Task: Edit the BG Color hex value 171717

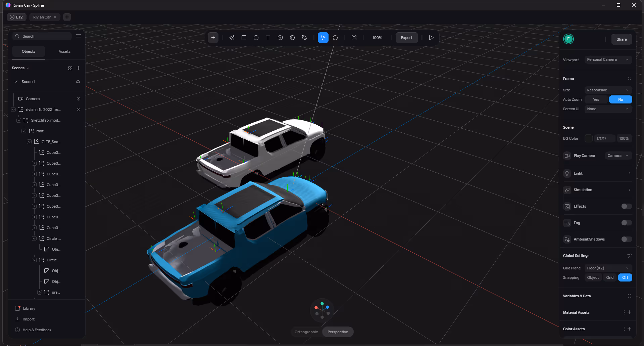Action: (605, 138)
